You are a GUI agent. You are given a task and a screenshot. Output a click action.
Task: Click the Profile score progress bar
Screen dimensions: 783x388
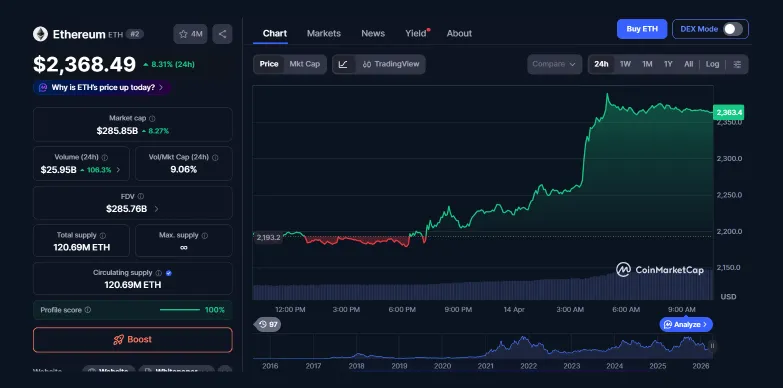[x=180, y=310]
